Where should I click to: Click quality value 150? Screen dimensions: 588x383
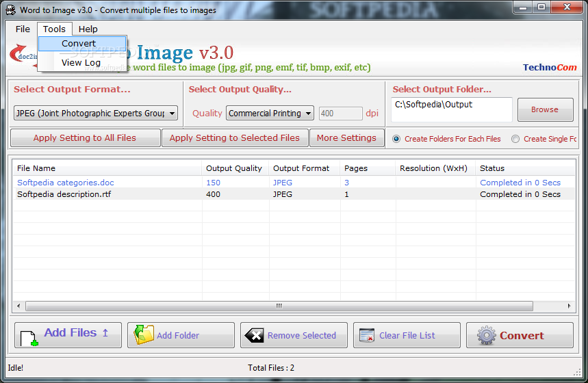click(213, 183)
